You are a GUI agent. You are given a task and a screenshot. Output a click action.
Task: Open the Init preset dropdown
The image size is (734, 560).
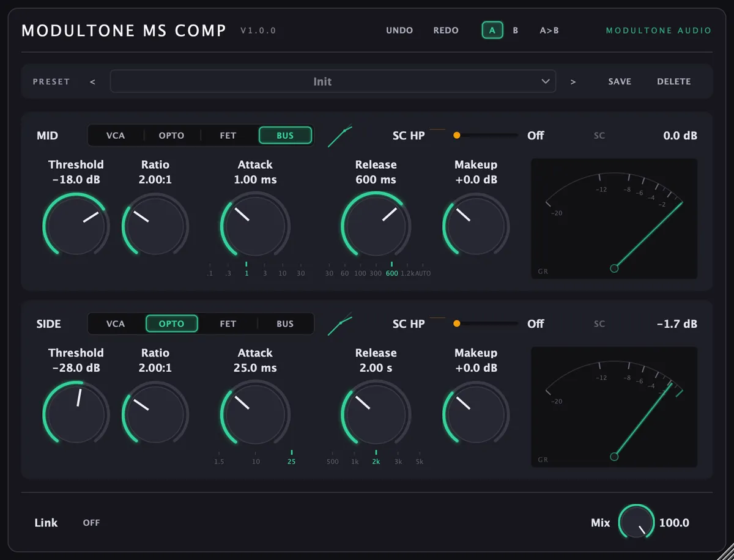coord(333,81)
